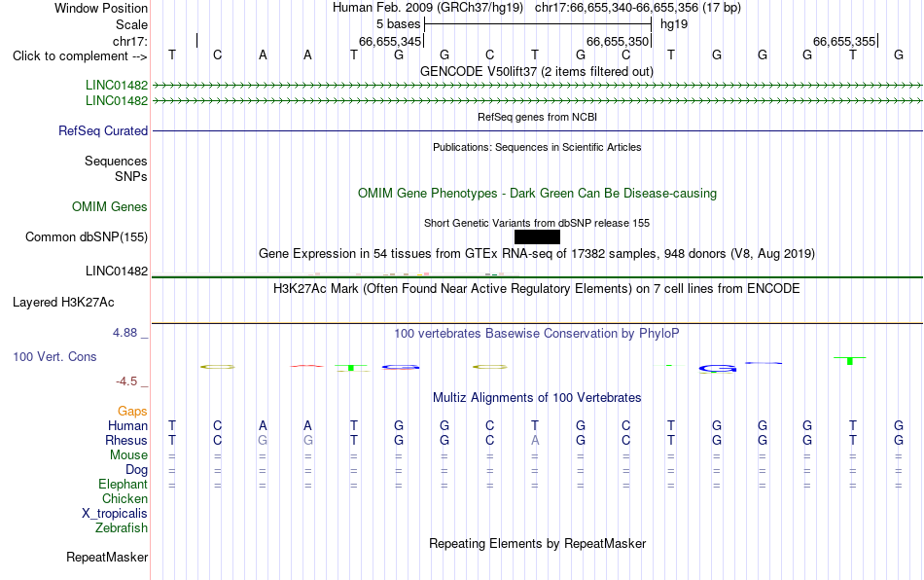
Task: Click the 'Click to complement -->' label
Action: click(80, 56)
